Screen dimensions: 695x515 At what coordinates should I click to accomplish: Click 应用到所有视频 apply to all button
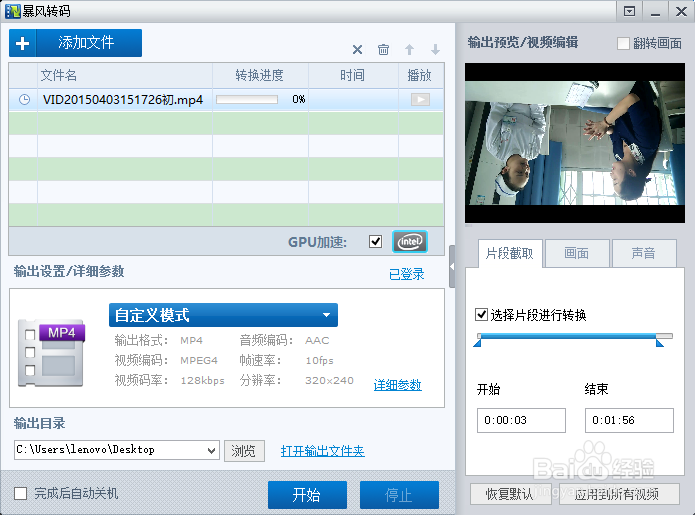(x=619, y=494)
